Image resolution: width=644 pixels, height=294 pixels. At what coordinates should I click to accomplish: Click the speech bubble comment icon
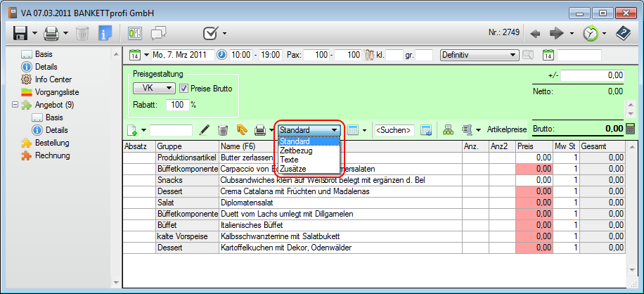(x=158, y=33)
